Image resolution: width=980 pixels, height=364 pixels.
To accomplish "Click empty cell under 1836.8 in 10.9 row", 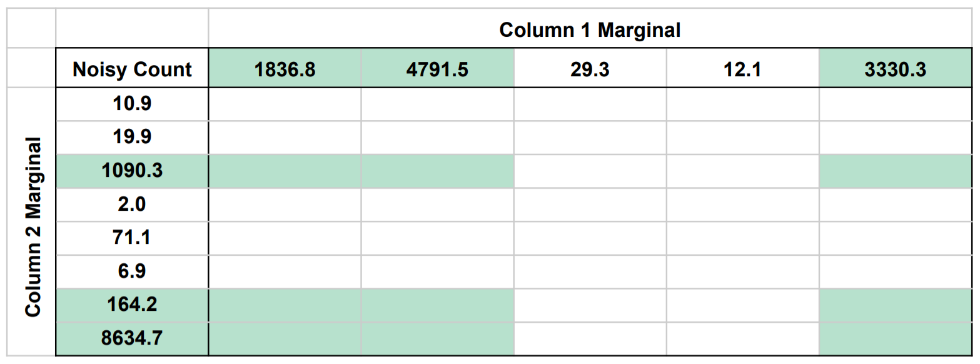I will [285, 104].
